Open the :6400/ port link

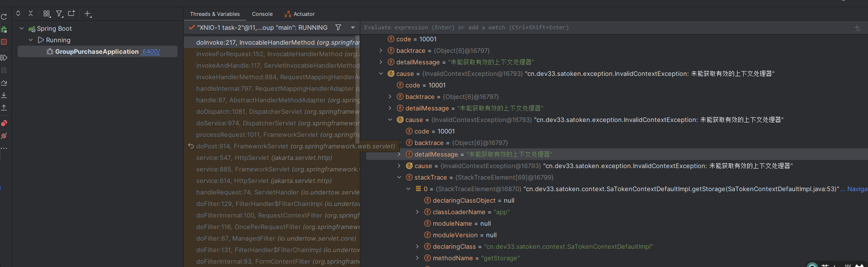pyautogui.click(x=151, y=51)
